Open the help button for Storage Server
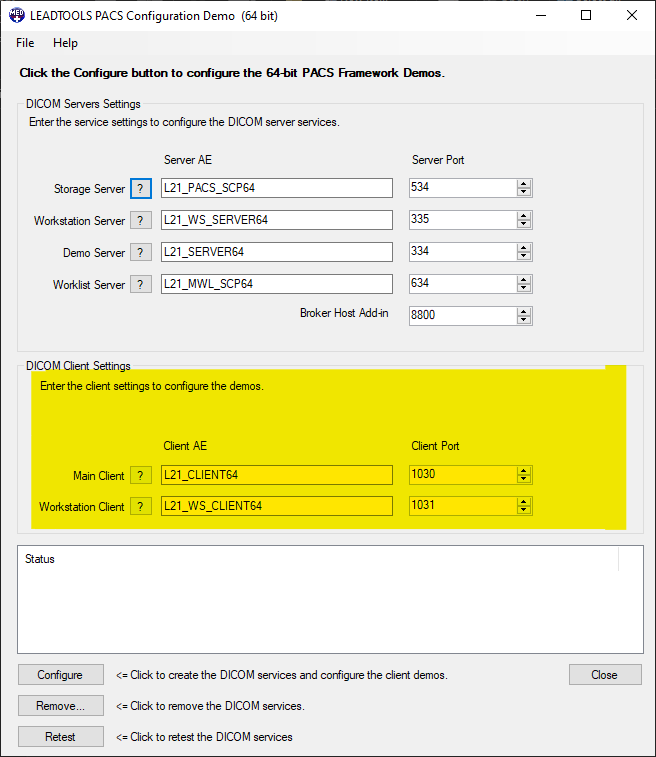The height and width of the screenshot is (757, 656). [140, 188]
